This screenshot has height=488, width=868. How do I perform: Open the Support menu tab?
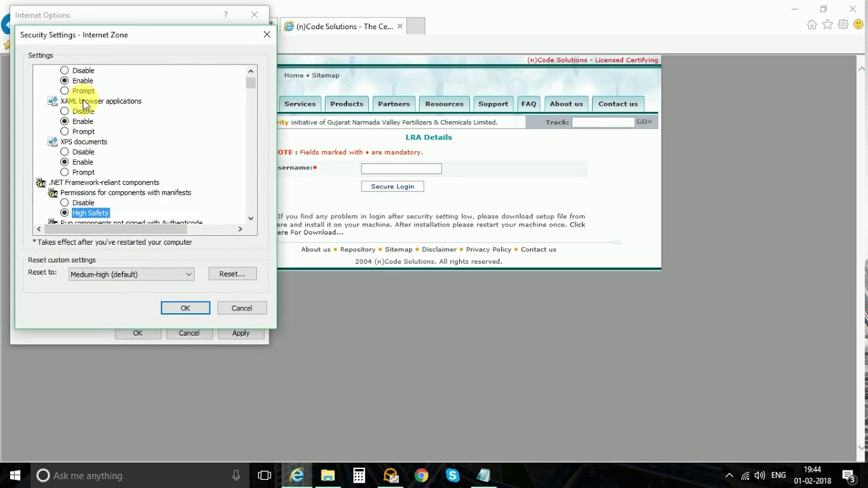pos(493,104)
